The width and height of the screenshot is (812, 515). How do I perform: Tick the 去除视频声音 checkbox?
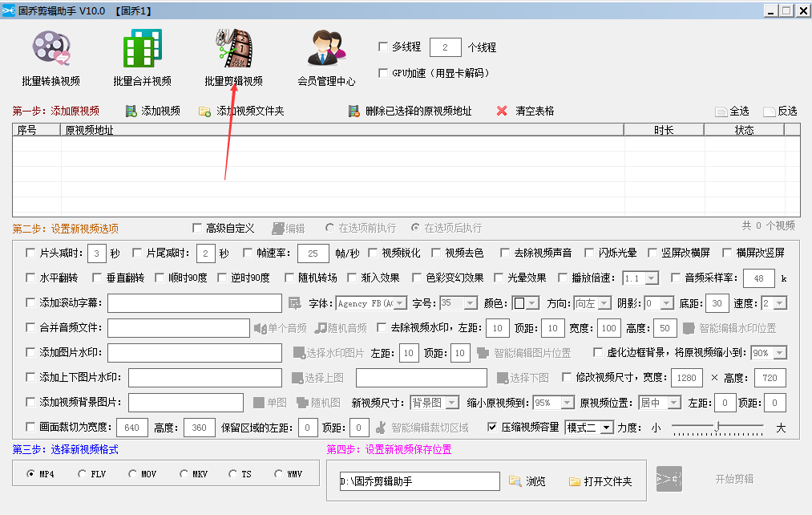pos(504,253)
